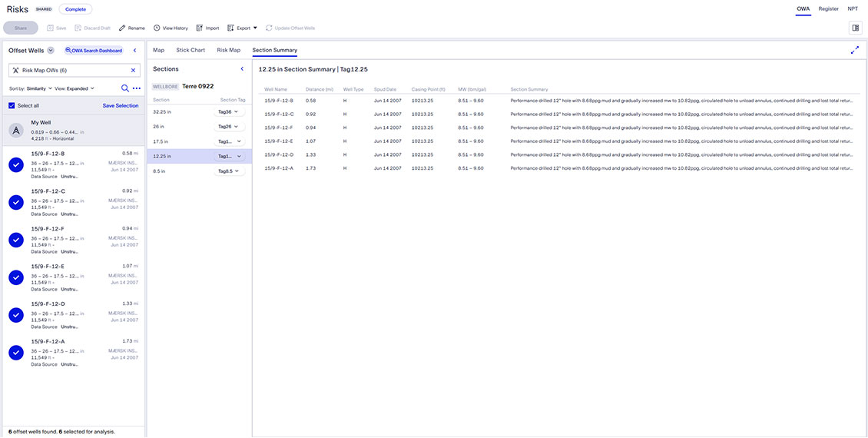Open the NPT top tab
This screenshot has width=868, height=438.
coord(853,9)
